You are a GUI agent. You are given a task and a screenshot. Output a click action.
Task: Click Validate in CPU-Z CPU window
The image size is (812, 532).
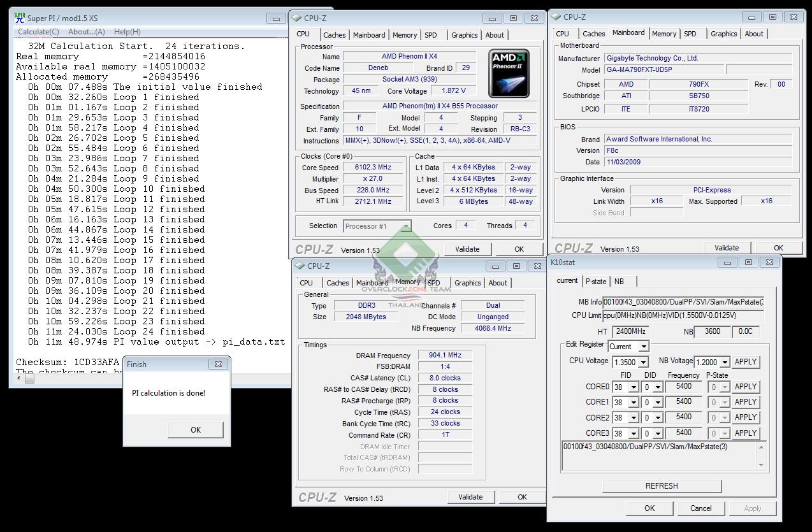click(x=467, y=249)
